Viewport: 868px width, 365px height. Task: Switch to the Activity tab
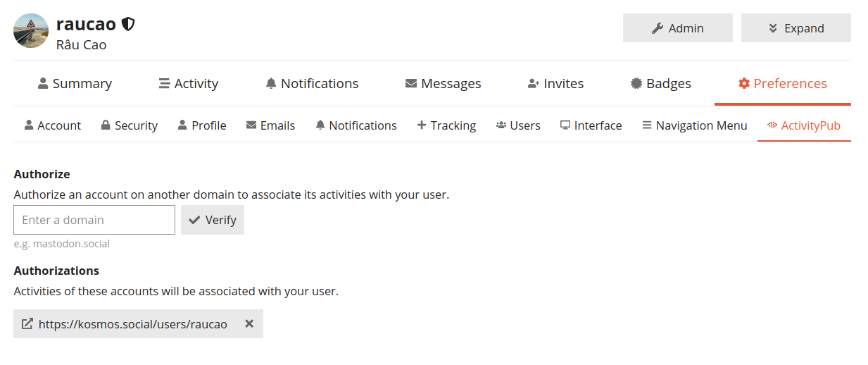click(189, 84)
